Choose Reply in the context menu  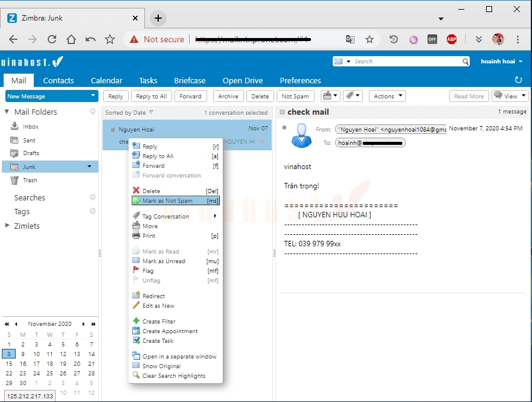(x=175, y=146)
